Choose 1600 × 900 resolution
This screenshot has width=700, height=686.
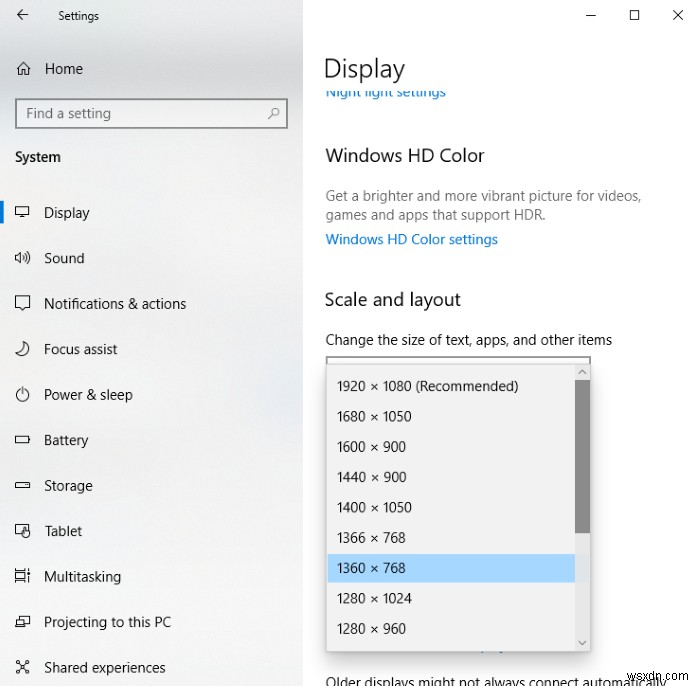(x=451, y=447)
